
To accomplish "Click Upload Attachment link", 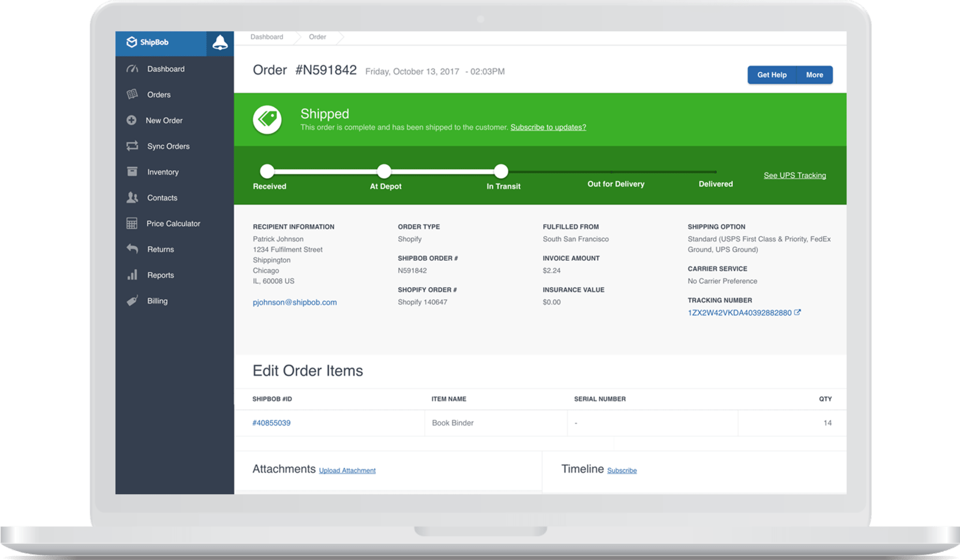I will click(x=347, y=471).
